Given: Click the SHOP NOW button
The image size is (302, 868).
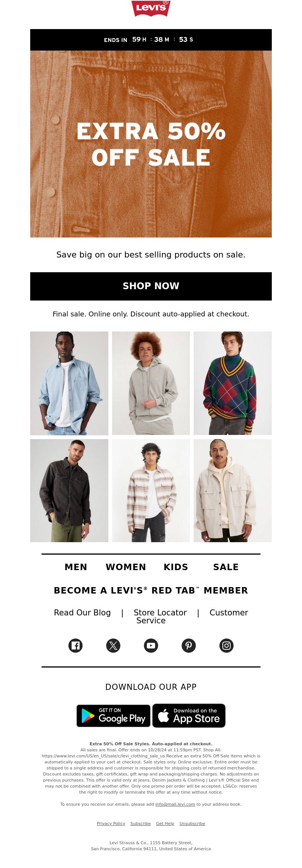Looking at the screenshot, I should (x=151, y=286).
